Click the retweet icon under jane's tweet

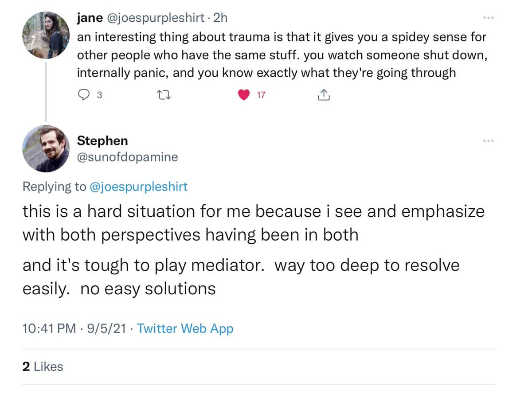click(164, 94)
